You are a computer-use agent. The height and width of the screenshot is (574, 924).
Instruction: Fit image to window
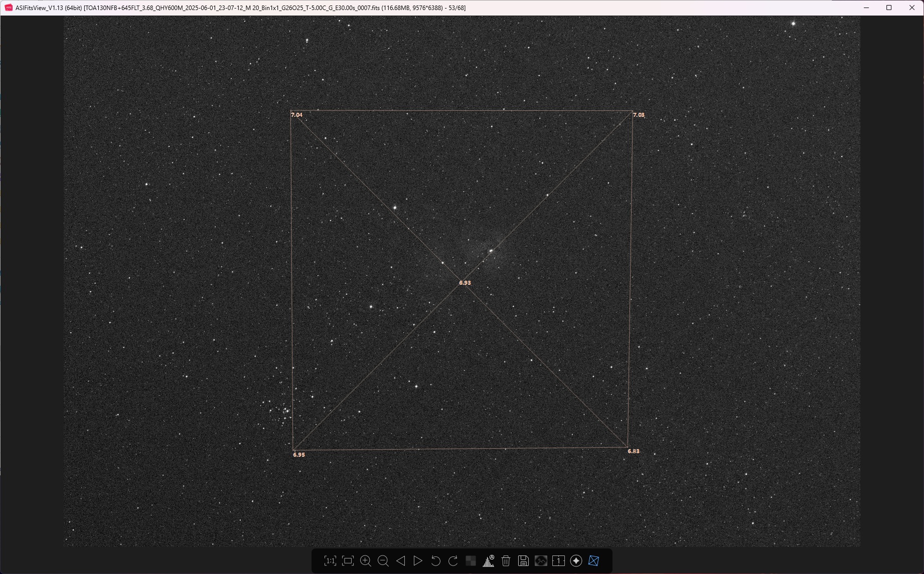(x=348, y=561)
